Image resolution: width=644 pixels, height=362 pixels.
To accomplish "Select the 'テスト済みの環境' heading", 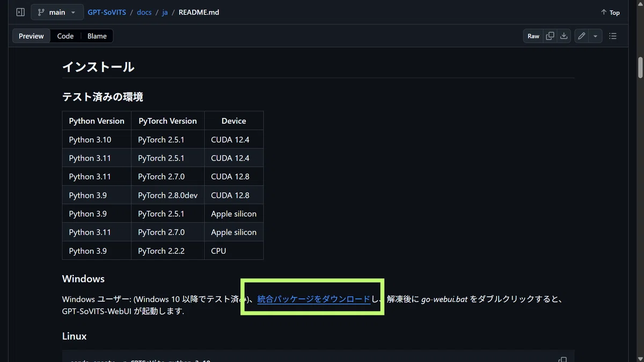I will coord(103,97).
